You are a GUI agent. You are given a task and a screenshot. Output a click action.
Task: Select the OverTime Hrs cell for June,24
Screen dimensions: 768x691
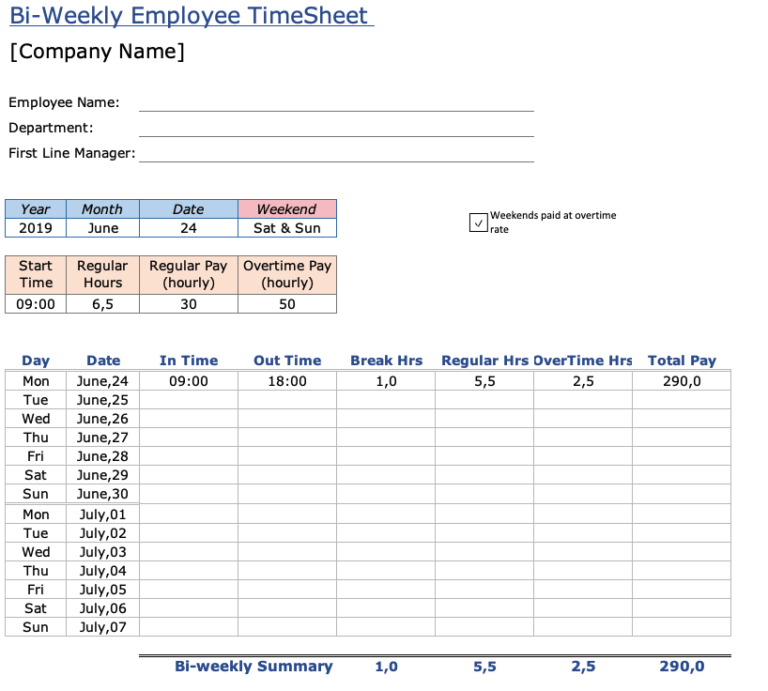click(583, 381)
